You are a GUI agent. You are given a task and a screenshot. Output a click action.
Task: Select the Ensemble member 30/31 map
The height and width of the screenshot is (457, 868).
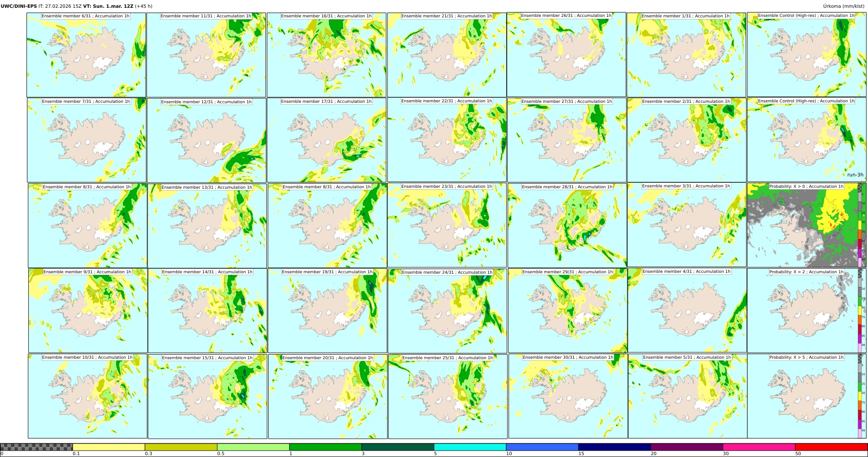tap(568, 396)
